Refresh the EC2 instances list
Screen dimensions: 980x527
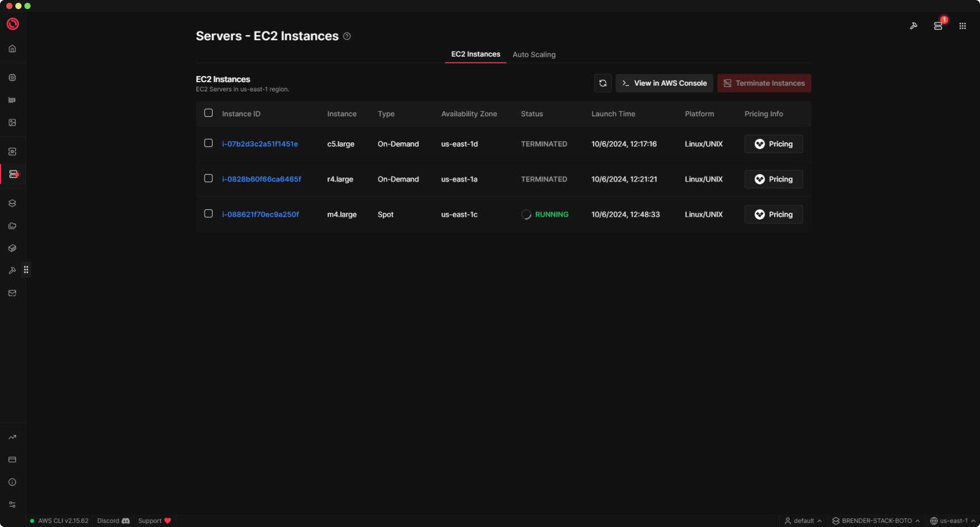(603, 83)
